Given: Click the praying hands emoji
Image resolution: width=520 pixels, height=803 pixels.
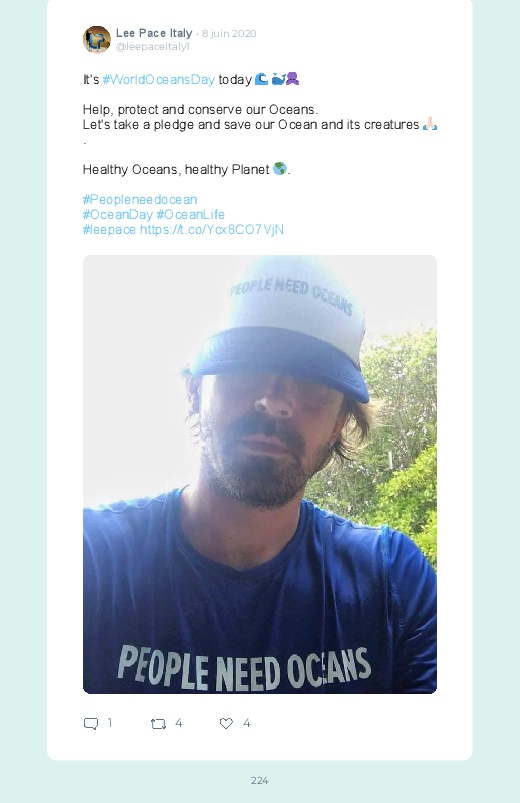Looking at the screenshot, I should [430, 124].
